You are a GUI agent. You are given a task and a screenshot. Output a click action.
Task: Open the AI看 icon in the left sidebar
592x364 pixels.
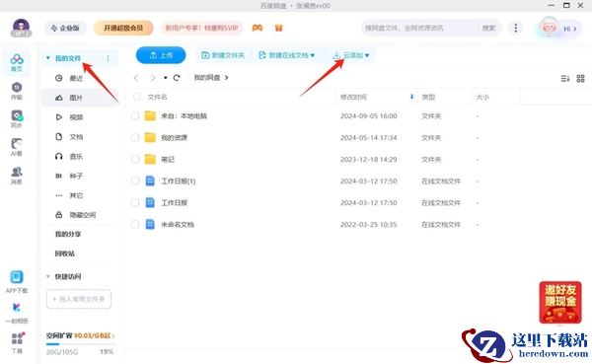[17, 147]
